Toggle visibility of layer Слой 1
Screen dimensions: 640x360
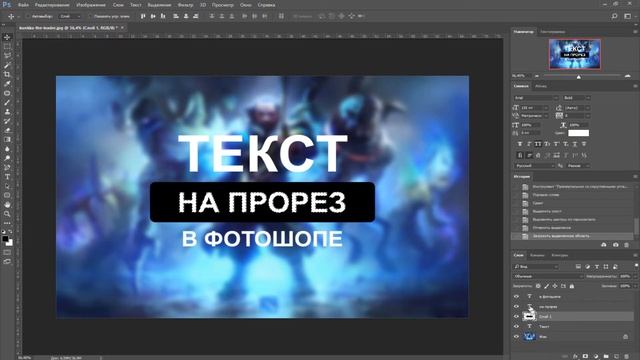[x=516, y=316]
